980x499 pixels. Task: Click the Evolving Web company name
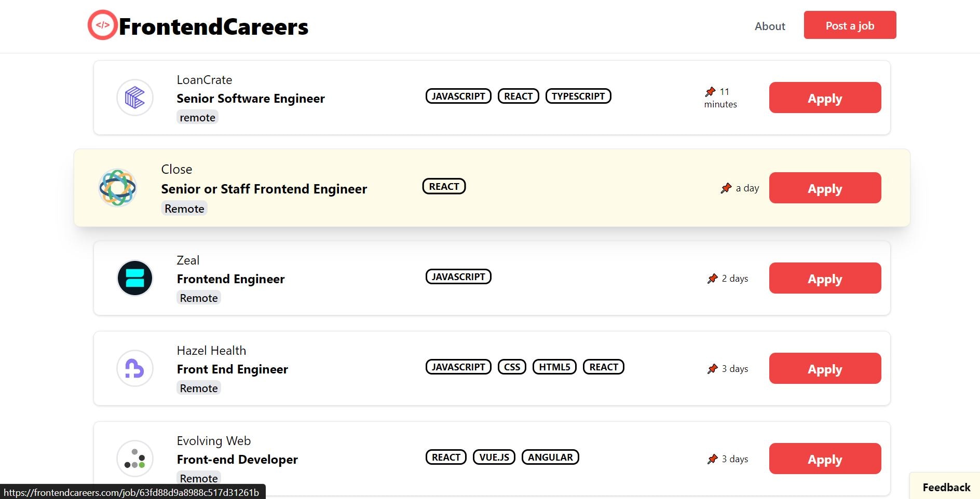point(214,441)
